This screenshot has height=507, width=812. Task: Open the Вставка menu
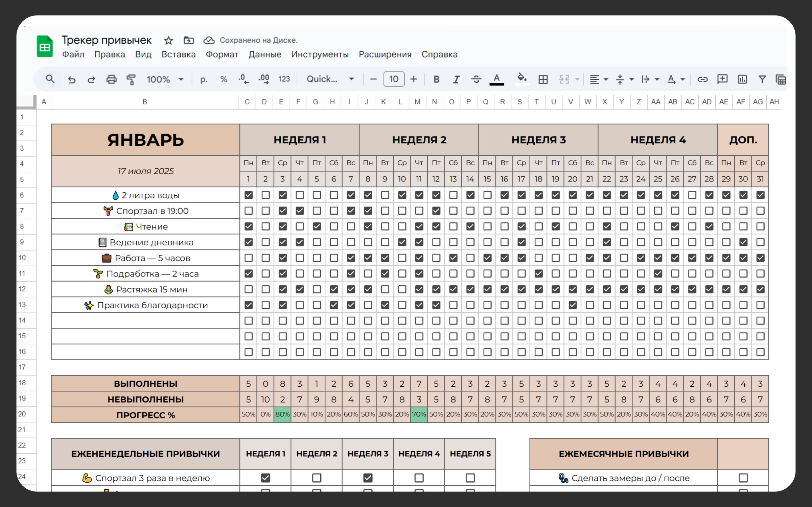179,54
